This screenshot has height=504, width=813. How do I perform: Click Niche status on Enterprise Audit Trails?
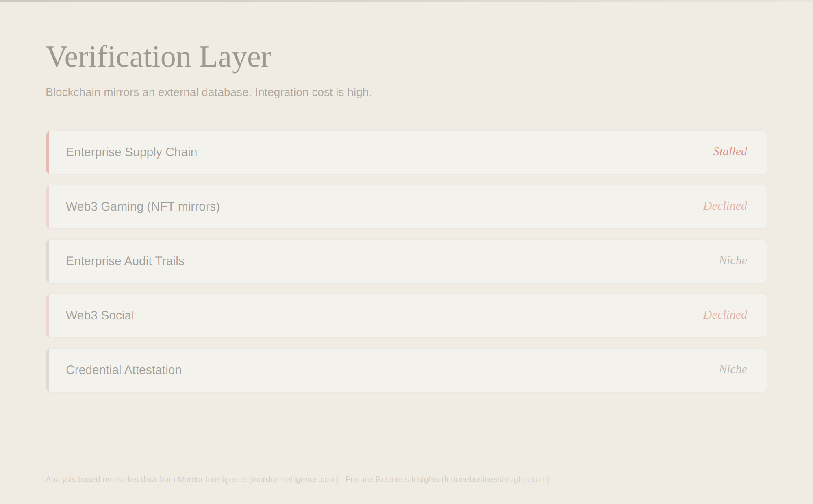733,261
